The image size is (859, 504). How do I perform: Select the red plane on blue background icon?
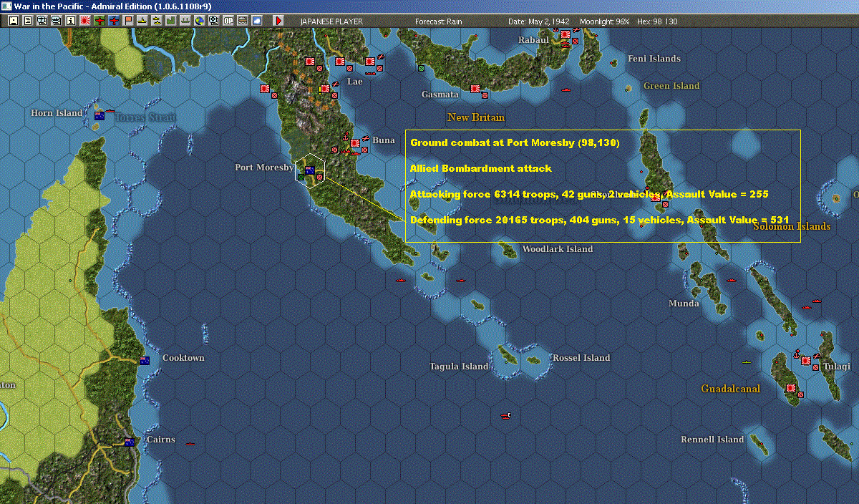[x=113, y=21]
